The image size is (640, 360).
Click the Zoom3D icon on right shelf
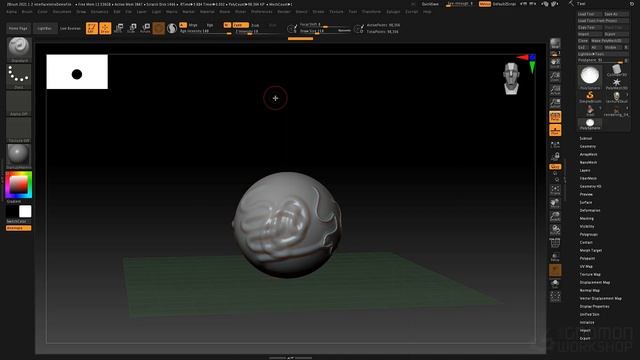pyautogui.click(x=555, y=216)
